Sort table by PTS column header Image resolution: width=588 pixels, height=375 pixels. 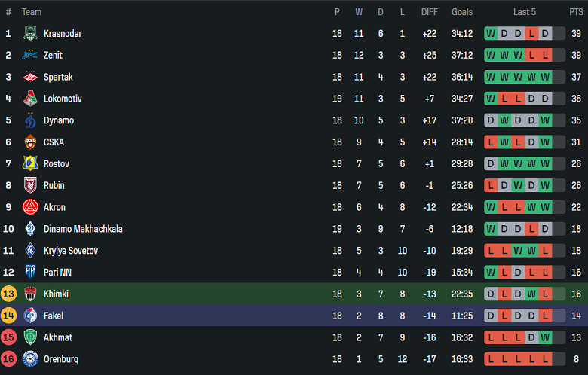[x=576, y=12]
